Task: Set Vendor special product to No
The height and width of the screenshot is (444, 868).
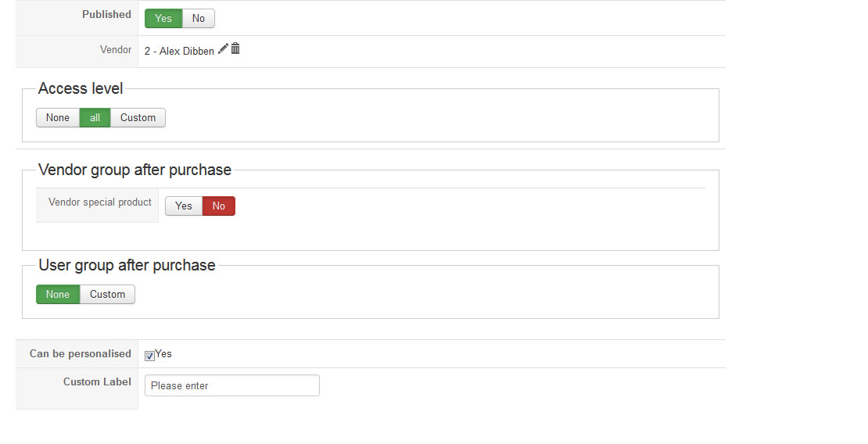Action: point(219,206)
